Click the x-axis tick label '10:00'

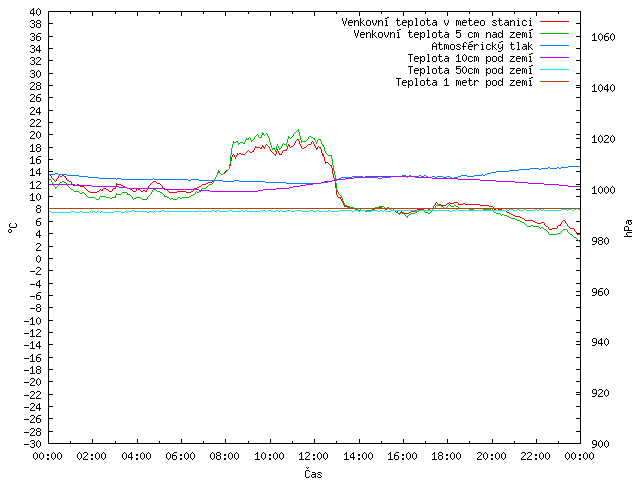pos(269,456)
